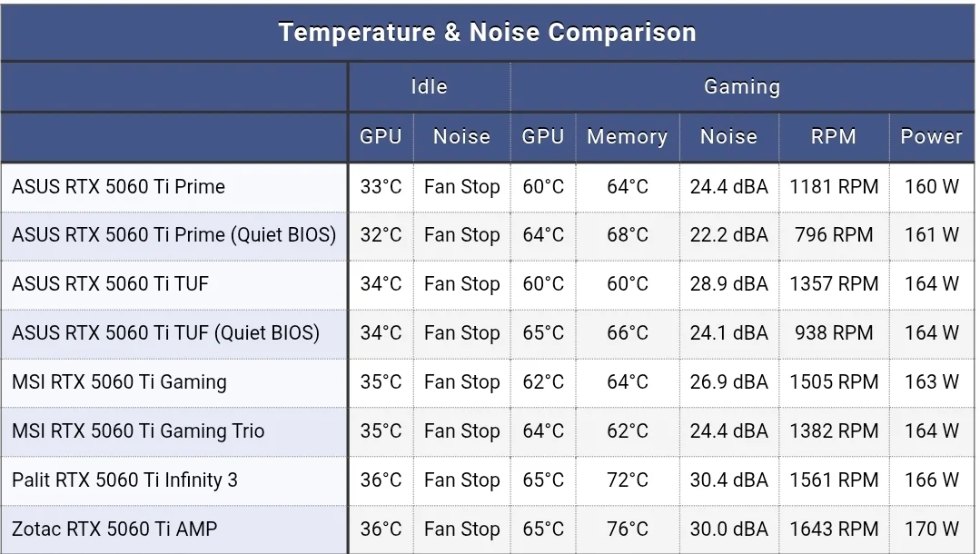Click the 170 W power value
This screenshot has width=980, height=554.
932,529
